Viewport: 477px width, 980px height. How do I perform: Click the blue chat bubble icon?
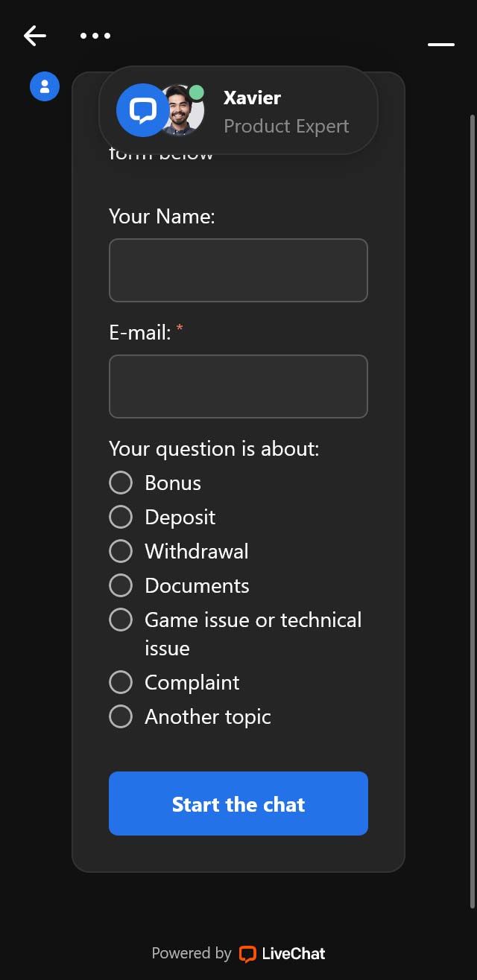(x=142, y=111)
